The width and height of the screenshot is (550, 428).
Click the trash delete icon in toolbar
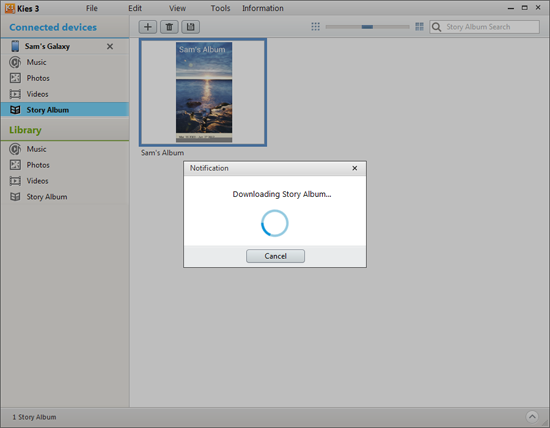click(169, 27)
